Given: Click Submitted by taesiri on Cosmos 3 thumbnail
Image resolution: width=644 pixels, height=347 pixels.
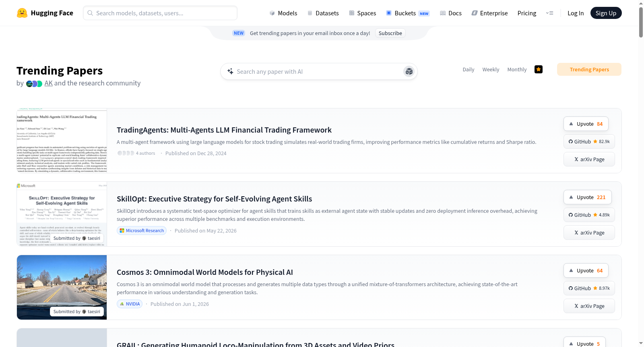Looking at the screenshot, I should click(x=77, y=312).
